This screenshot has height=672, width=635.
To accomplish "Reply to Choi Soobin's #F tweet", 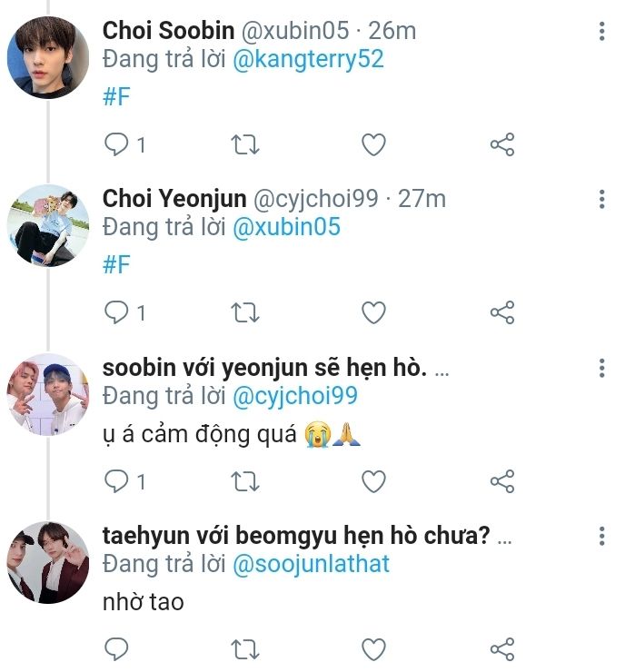I will [117, 144].
